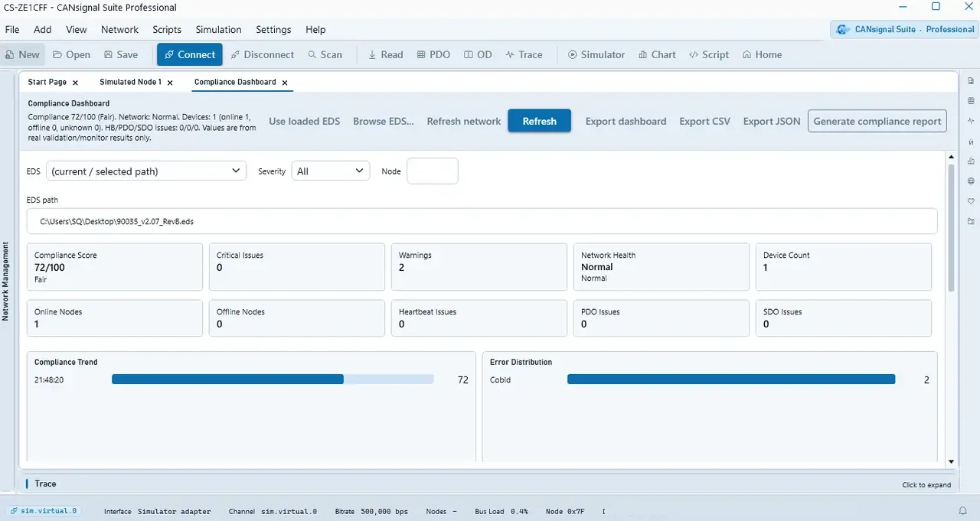980x521 pixels.
Task: Click Generate compliance report
Action: pos(877,121)
